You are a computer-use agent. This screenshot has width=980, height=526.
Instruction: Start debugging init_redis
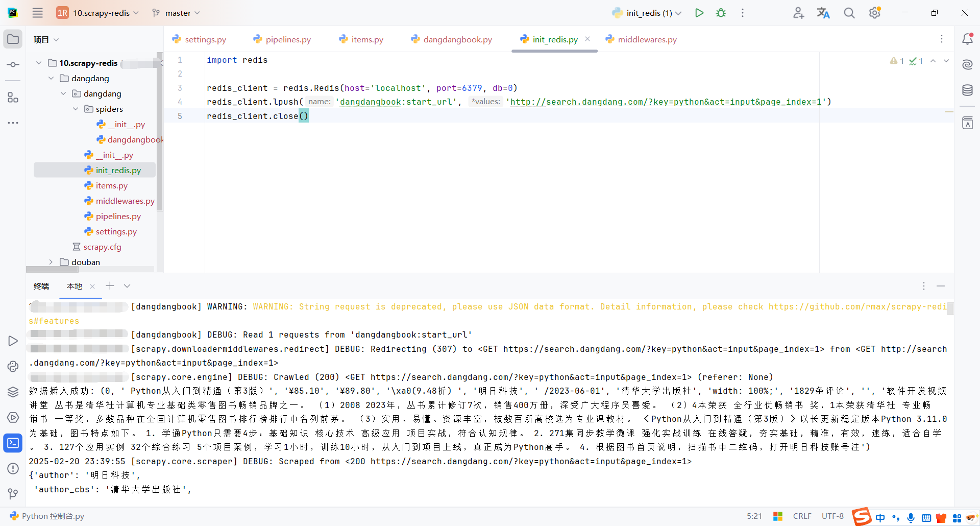tap(721, 13)
